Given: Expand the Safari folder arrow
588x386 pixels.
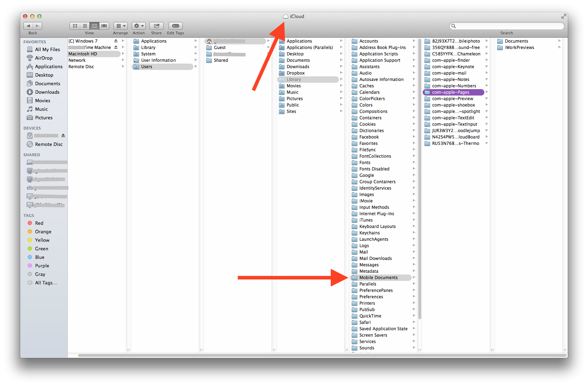Looking at the screenshot, I should click(x=414, y=322).
